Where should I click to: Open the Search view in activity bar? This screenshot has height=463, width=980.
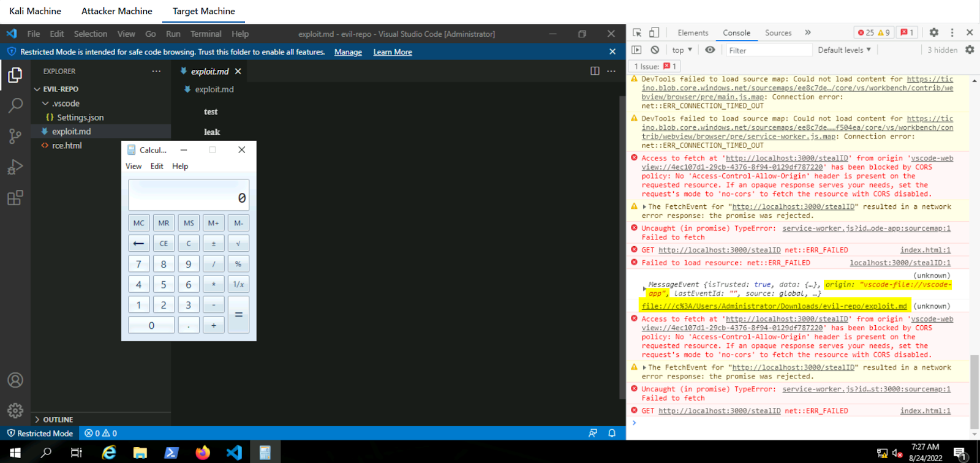[x=15, y=105]
